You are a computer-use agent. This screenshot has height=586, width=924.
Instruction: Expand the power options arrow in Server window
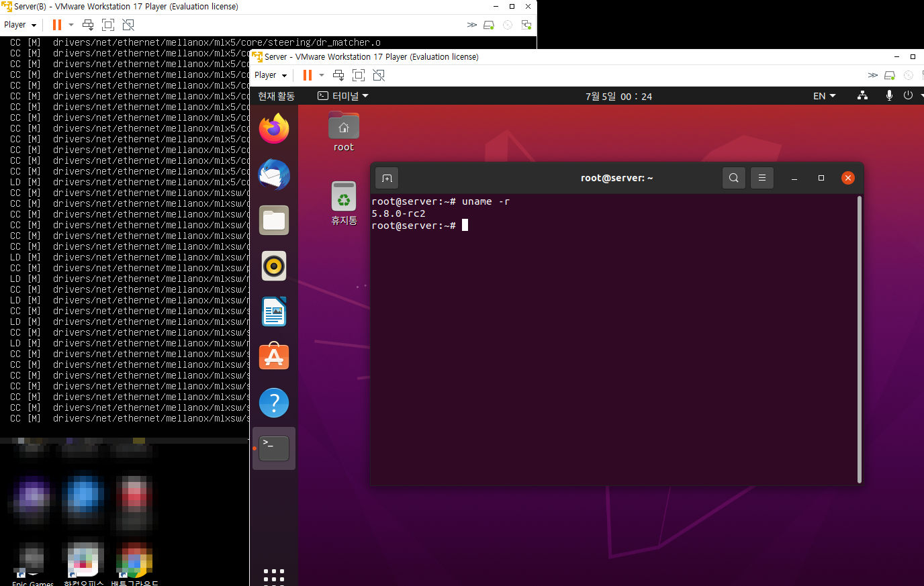(x=322, y=75)
